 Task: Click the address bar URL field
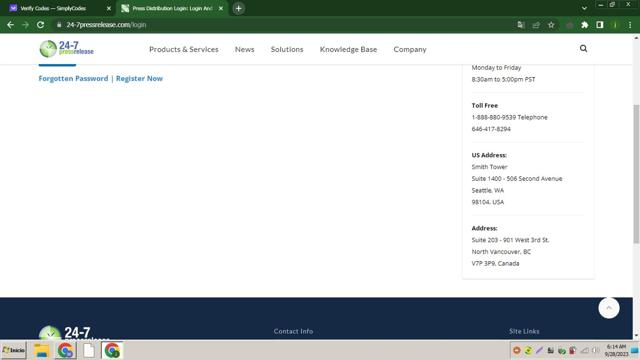286,25
